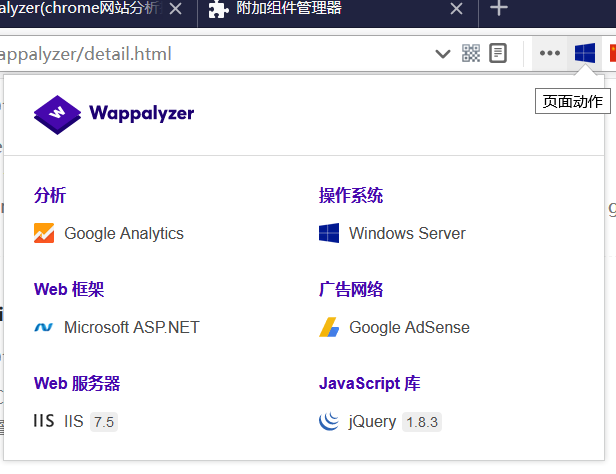Click the address bar URL detail.html
This screenshot has width=616, height=474.
(86, 54)
